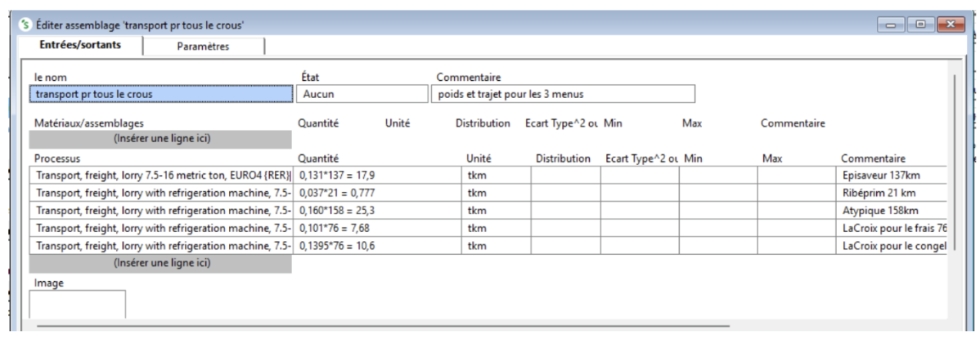The height and width of the screenshot is (344, 980).
Task: Minimize the assemblage editor window
Action: click(x=892, y=25)
